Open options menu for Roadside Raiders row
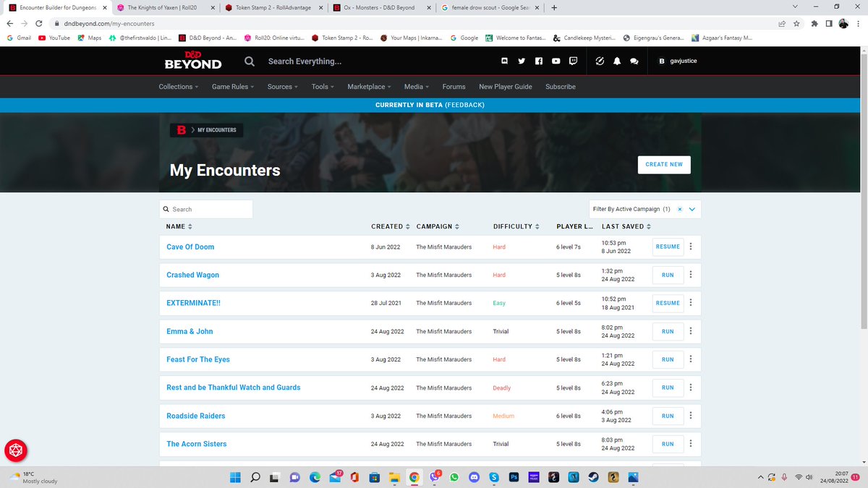Viewport: 868px width, 488px height. coord(691,416)
